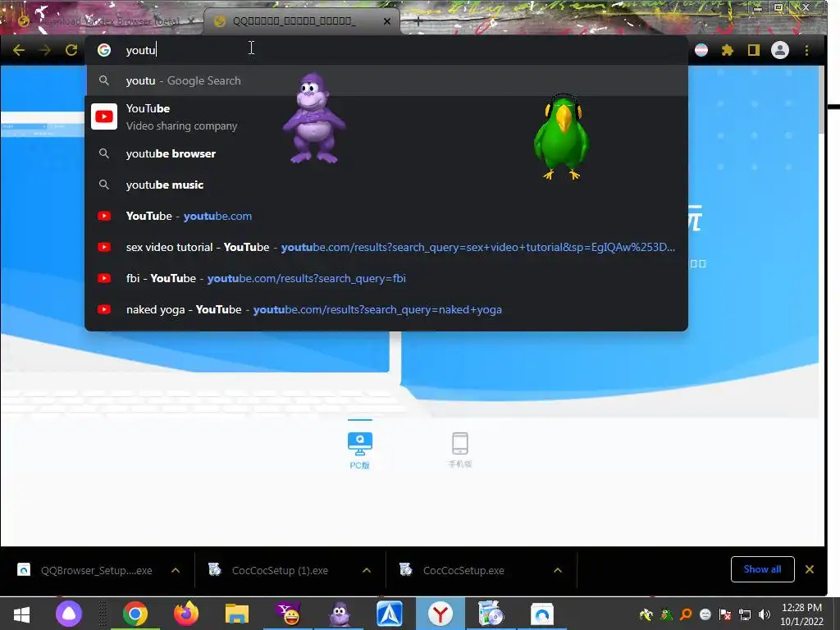
Task: Open BonziBuddy from the taskbar
Action: 339,614
